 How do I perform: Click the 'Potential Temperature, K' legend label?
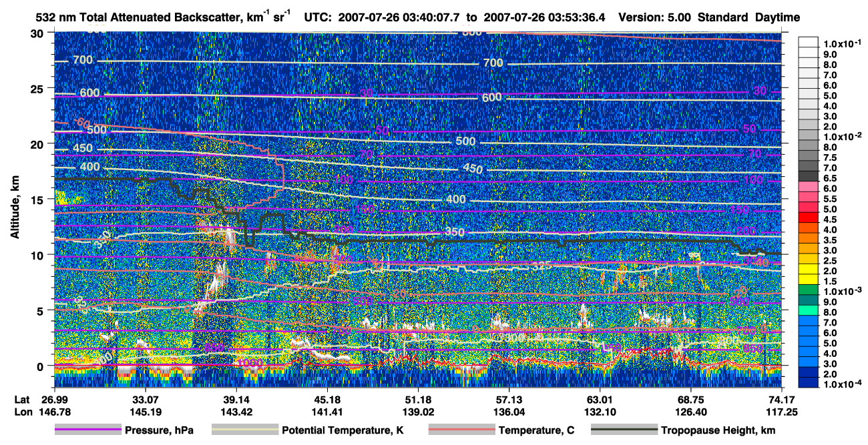(x=343, y=431)
